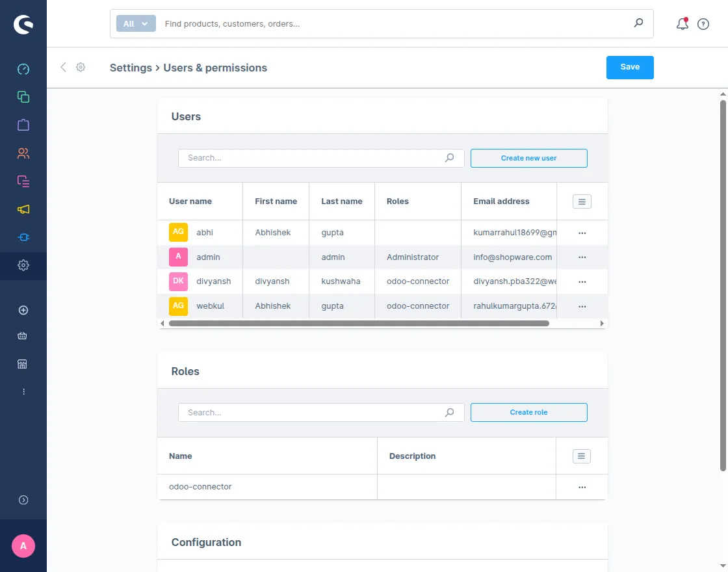Focus the Roles search field

(x=321, y=412)
